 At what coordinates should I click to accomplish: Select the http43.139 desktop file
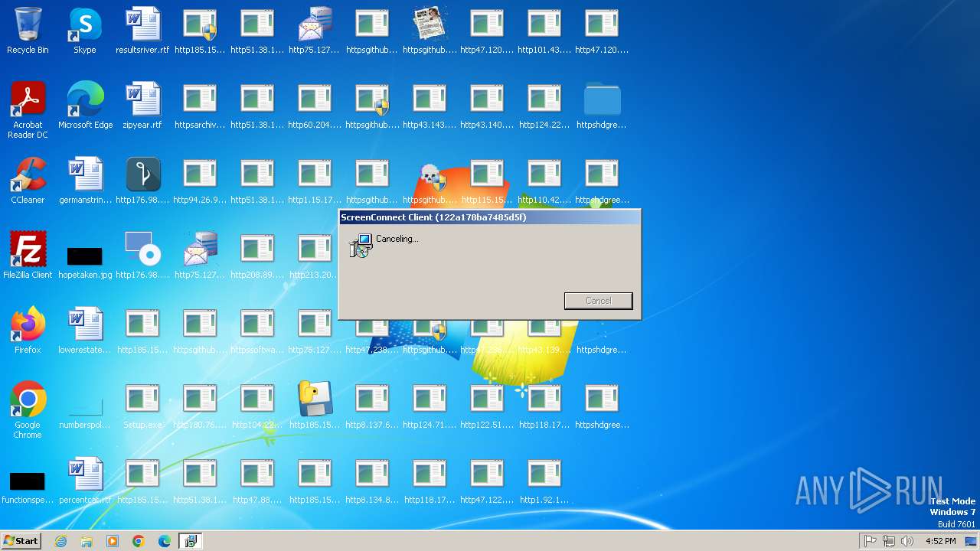(544, 337)
